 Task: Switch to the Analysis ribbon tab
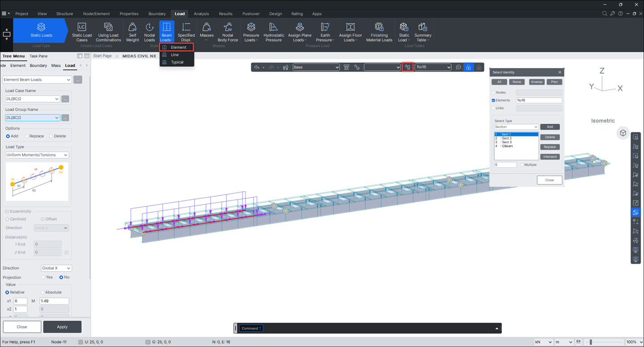coord(201,14)
